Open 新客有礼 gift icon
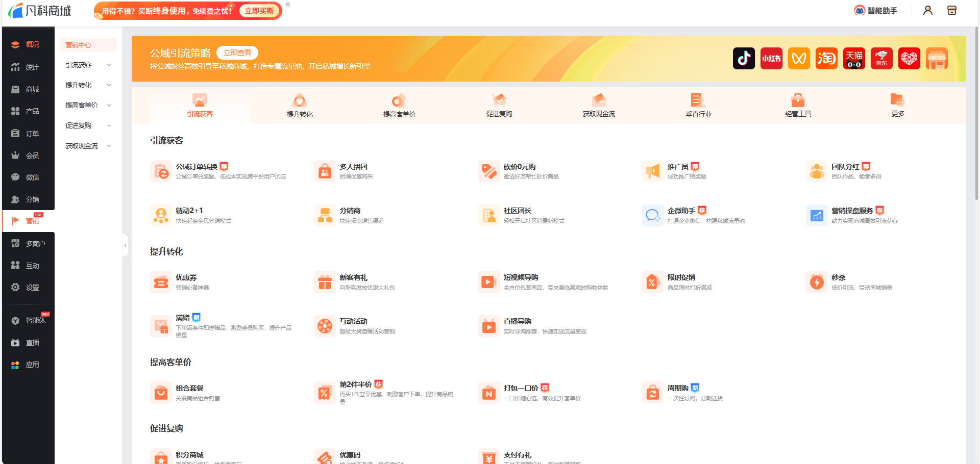 point(325,282)
